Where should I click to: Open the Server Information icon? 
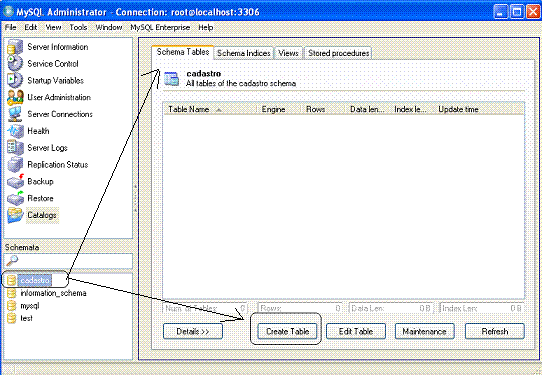click(15, 47)
